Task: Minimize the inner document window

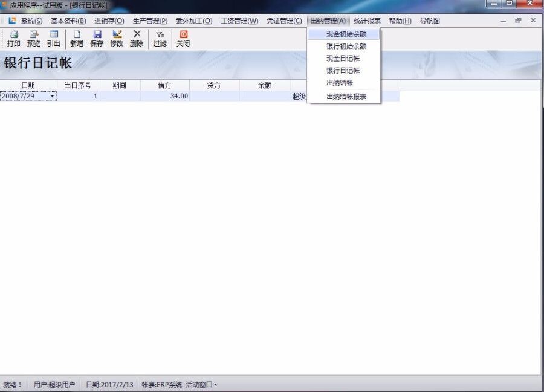Action: (x=503, y=21)
